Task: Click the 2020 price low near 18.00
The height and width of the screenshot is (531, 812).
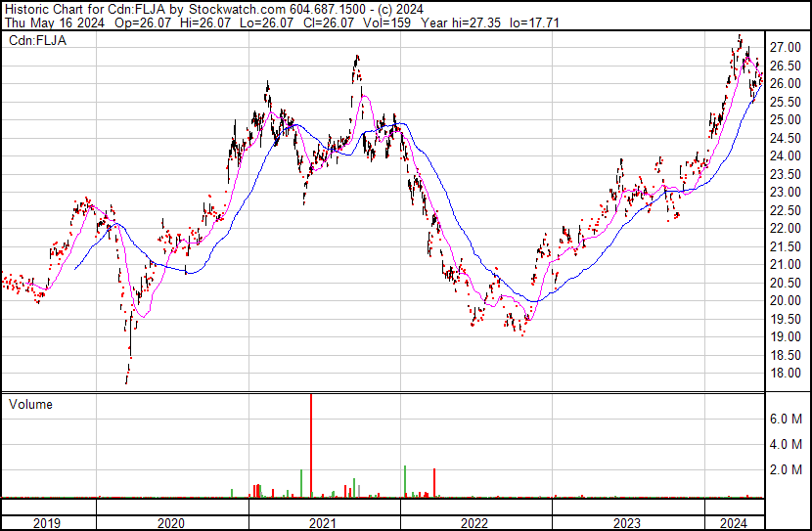Action: tap(126, 379)
